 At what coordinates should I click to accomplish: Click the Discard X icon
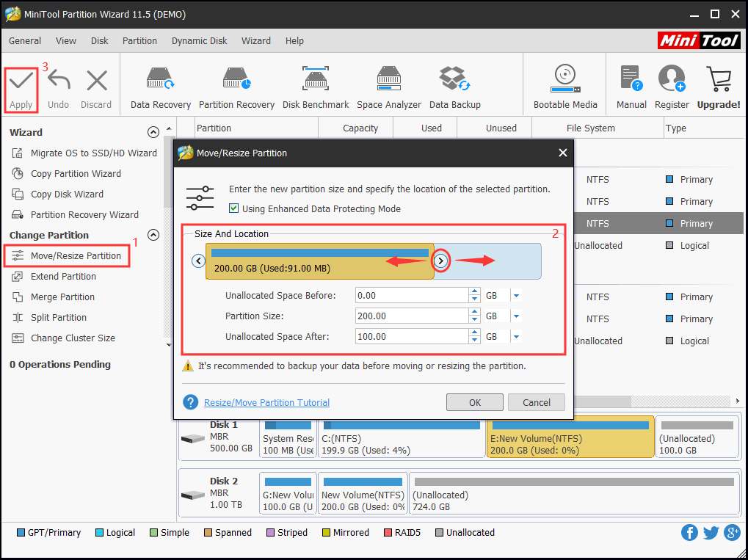point(96,81)
